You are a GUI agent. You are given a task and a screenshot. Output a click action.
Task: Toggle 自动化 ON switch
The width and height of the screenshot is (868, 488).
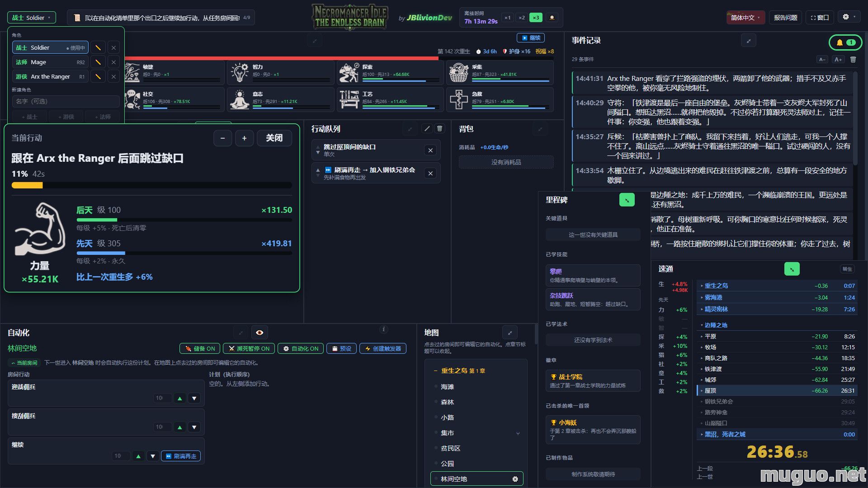pos(301,348)
